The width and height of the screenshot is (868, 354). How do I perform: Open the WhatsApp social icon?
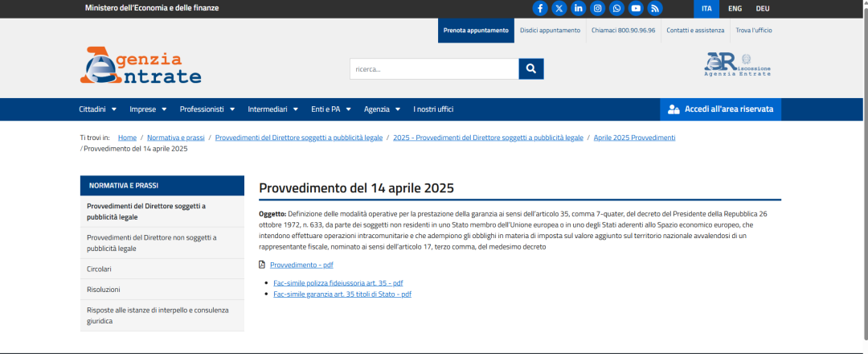tap(616, 8)
